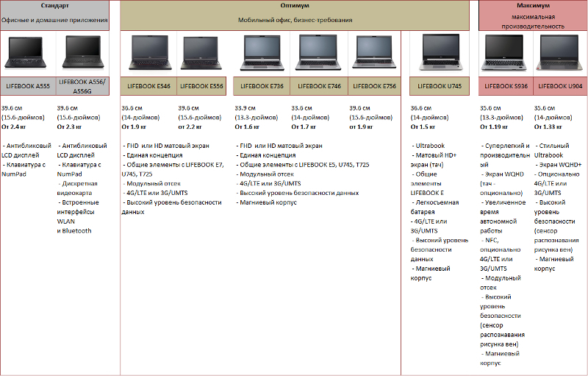This screenshot has width=588, height=376.
Task: Click 'Встроенные интерфейсы' feature text
Action: coord(78,207)
